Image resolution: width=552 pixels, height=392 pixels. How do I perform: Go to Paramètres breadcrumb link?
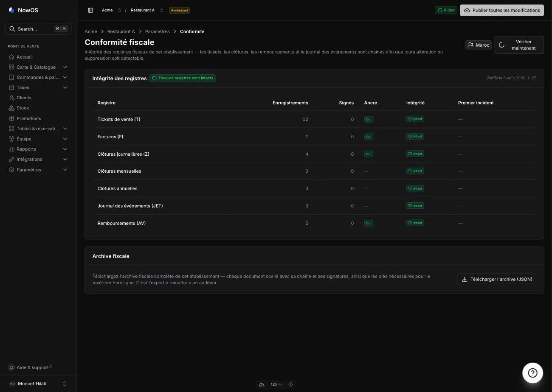(x=158, y=31)
